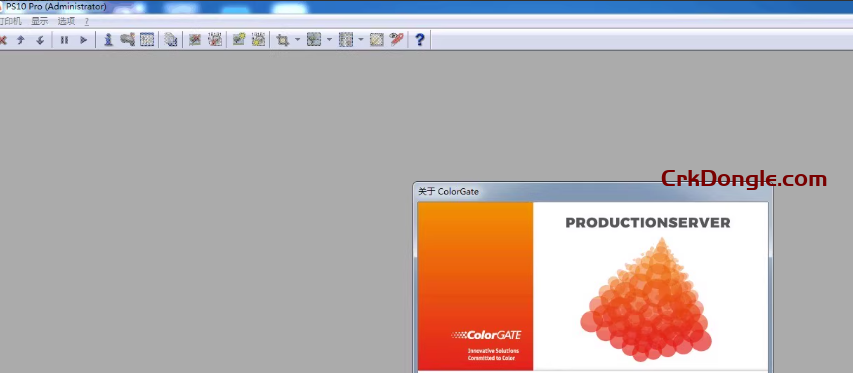Move job down with down-arrow icon
Screen dimensions: 853x373
click(40, 40)
